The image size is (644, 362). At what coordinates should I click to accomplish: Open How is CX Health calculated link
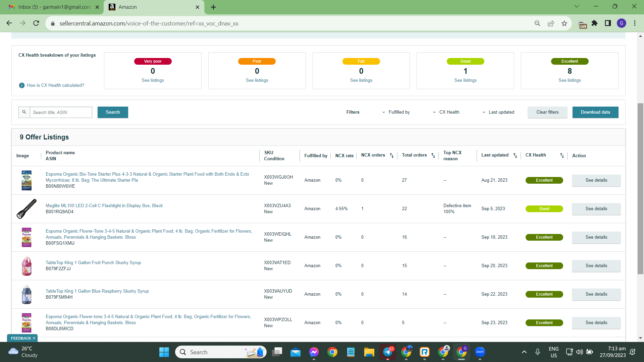coord(55,85)
